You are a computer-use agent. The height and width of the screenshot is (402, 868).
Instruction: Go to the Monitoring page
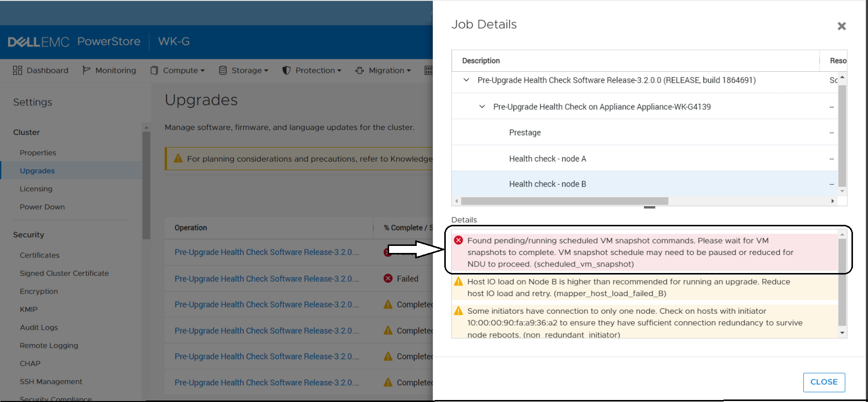(x=109, y=70)
